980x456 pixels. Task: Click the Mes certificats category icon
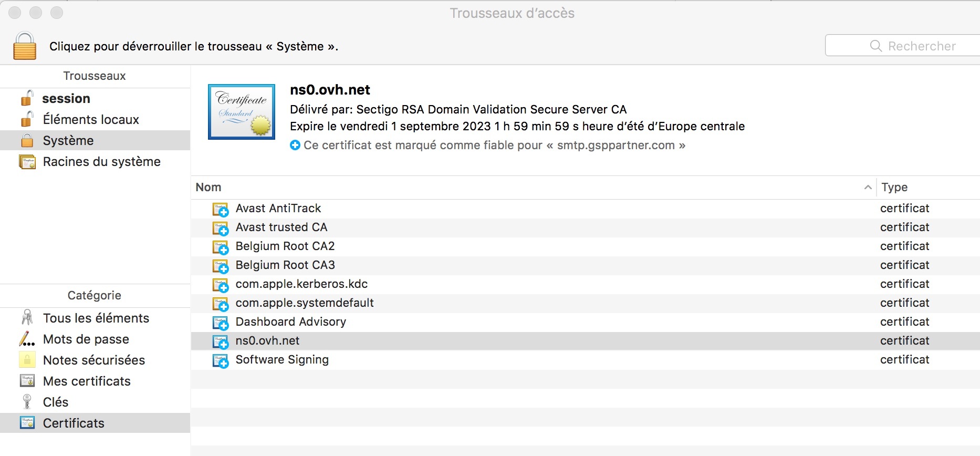(27, 381)
